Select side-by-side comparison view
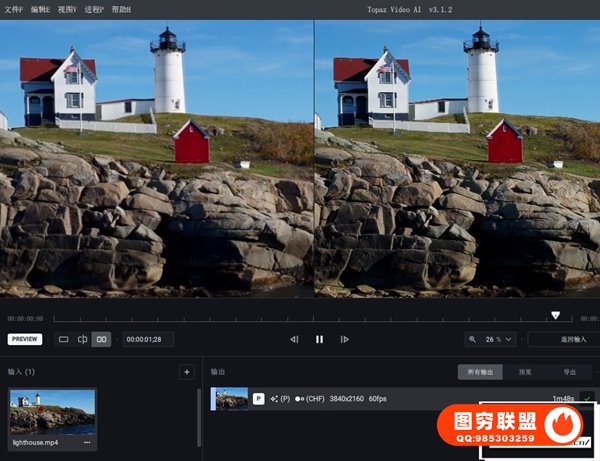The image size is (600, 461). click(101, 340)
